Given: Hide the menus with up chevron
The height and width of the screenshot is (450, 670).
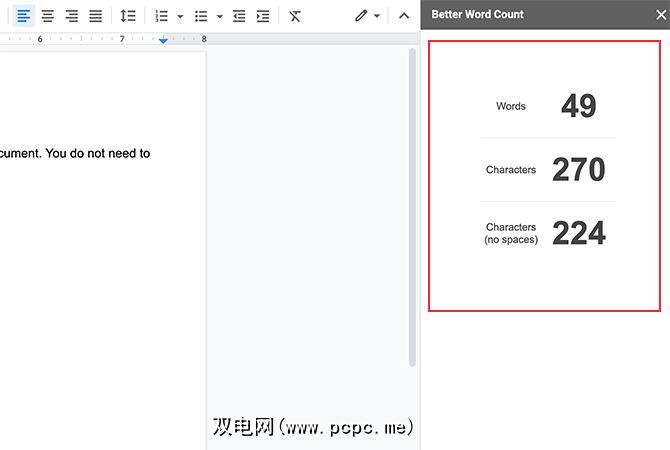Looking at the screenshot, I should [404, 16].
